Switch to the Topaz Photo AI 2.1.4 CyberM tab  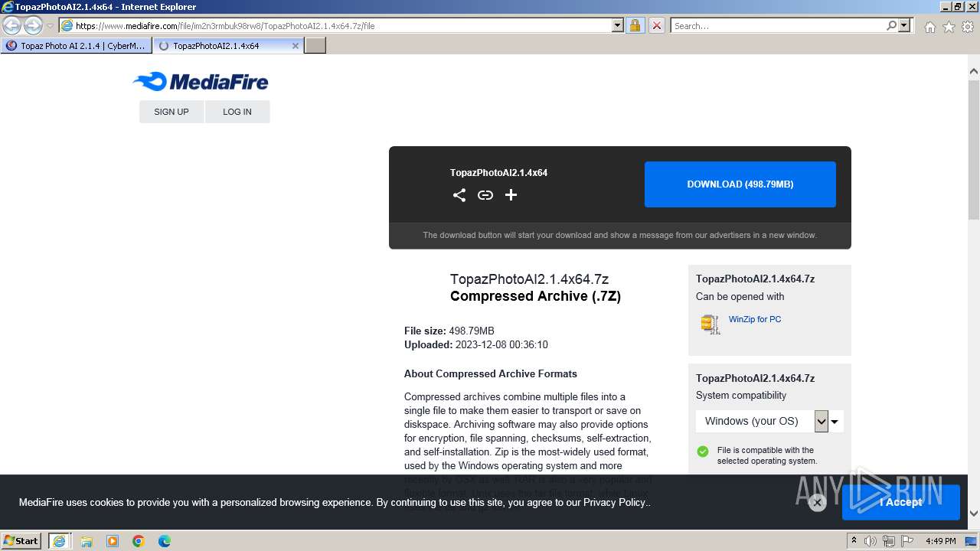(76, 46)
